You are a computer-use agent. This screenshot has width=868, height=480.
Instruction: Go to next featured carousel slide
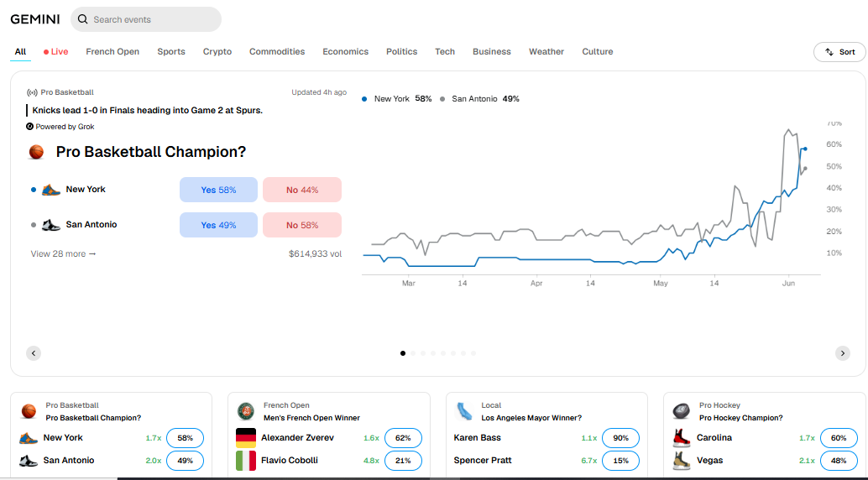(843, 353)
